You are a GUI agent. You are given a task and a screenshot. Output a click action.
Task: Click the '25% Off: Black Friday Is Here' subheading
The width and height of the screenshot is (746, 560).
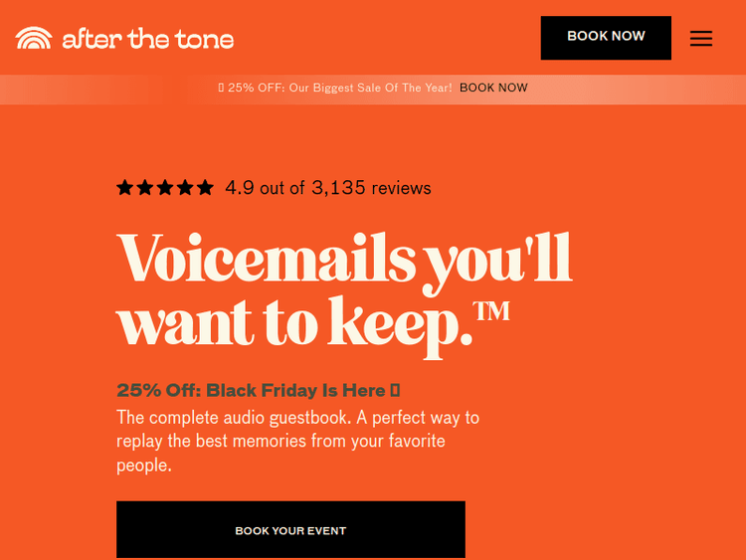tap(250, 390)
